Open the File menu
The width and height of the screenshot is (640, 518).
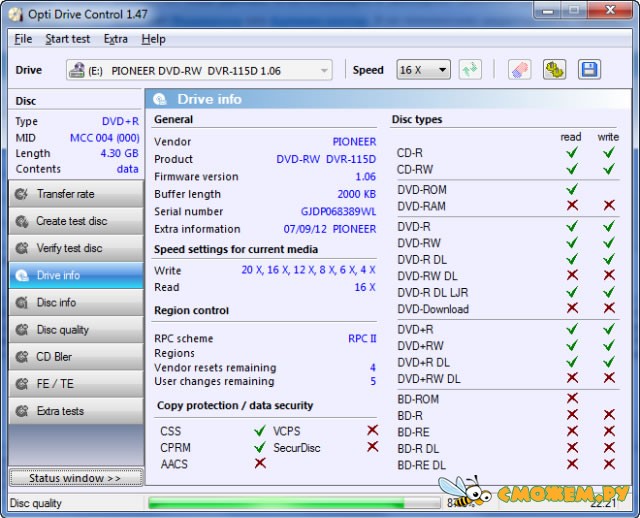pyautogui.click(x=23, y=39)
